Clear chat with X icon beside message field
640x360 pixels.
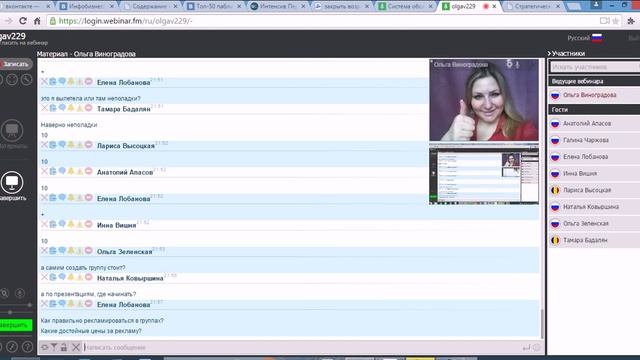(x=76, y=347)
